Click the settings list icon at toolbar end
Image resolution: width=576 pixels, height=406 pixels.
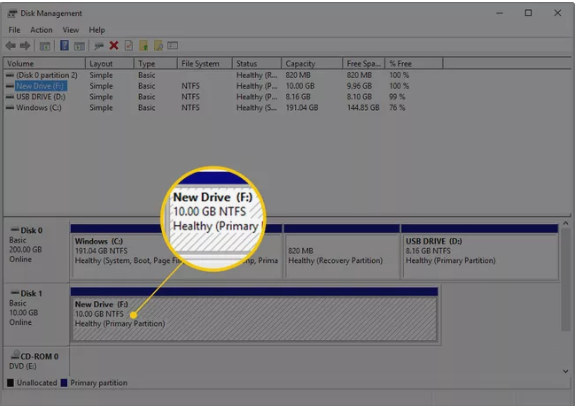tap(173, 46)
